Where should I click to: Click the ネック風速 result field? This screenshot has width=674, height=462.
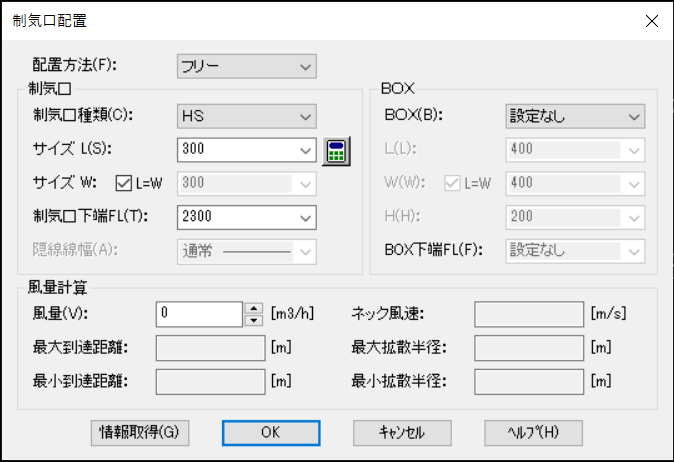coord(528,314)
